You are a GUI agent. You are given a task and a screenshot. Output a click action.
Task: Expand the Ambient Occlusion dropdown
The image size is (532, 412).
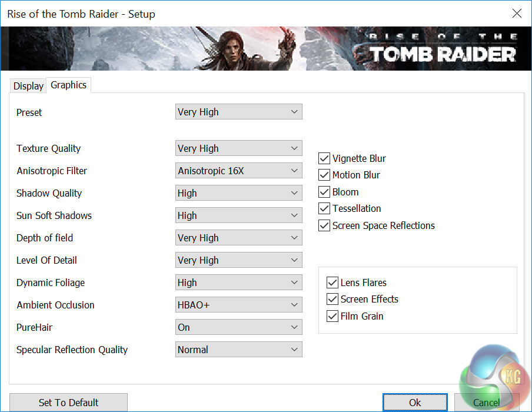click(238, 305)
